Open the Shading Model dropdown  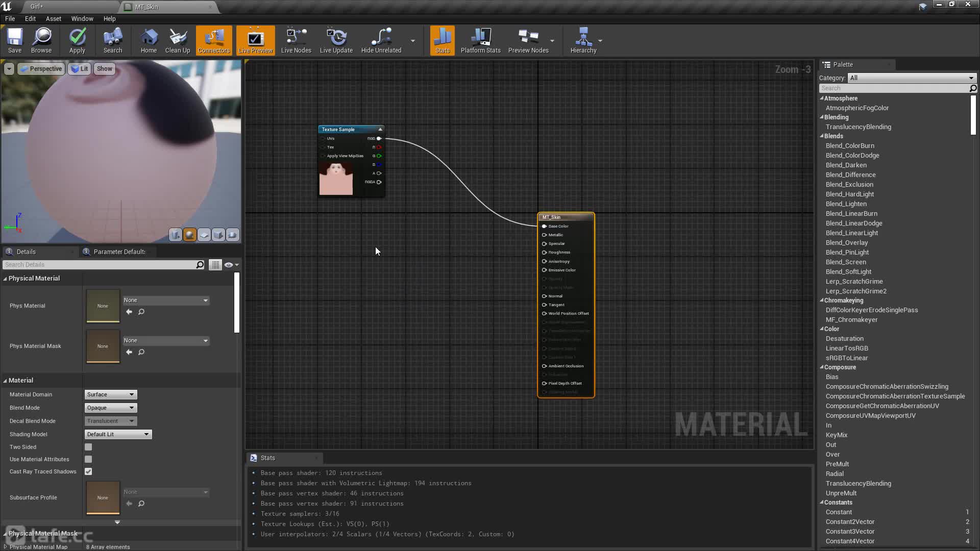[118, 434]
